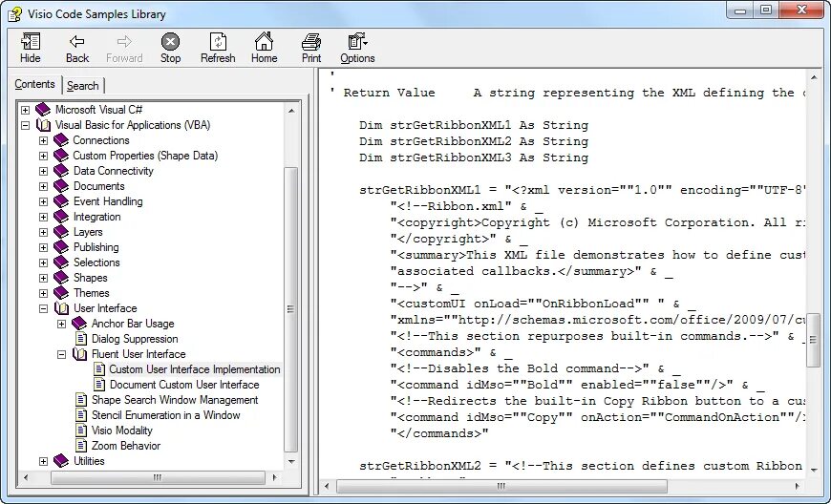This screenshot has height=504, width=831.
Task: Refresh the help page
Action: [x=218, y=48]
